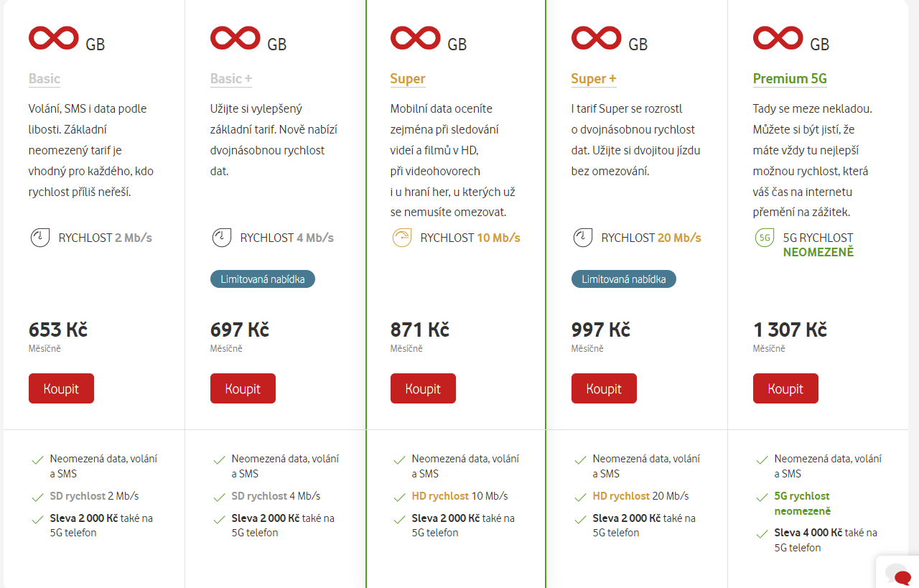919x588 pixels.
Task: Open the Super + tariff title link
Action: pyautogui.click(x=594, y=79)
